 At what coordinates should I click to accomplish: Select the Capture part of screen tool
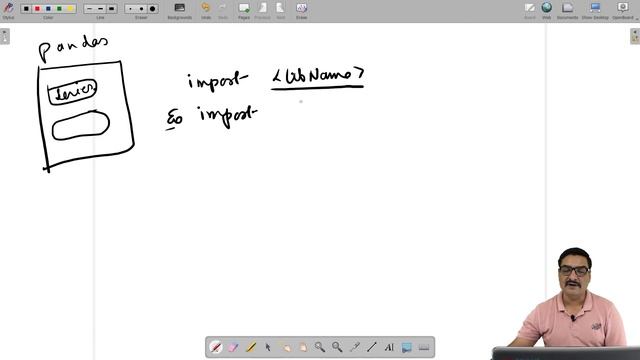pyautogui.click(x=407, y=347)
